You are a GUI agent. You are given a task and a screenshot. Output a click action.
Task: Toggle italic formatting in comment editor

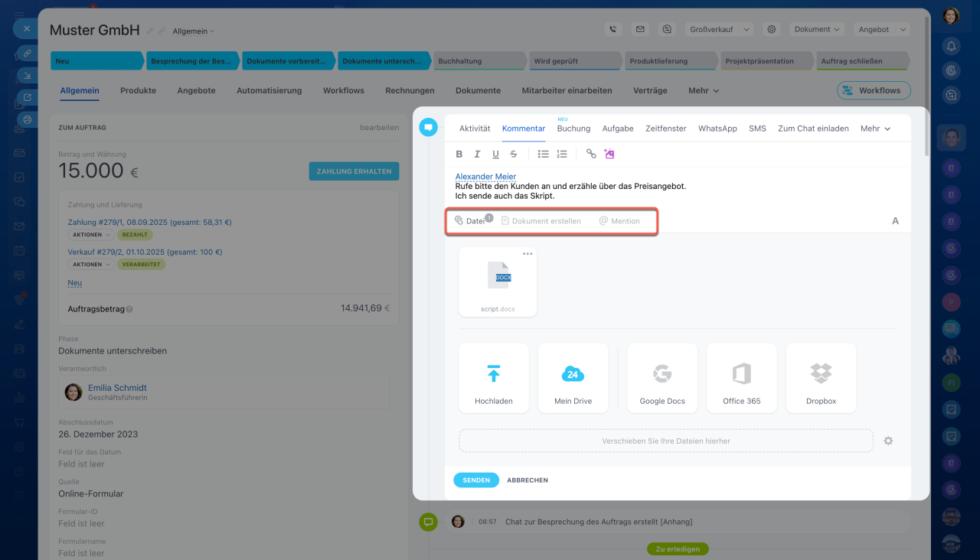(x=477, y=154)
